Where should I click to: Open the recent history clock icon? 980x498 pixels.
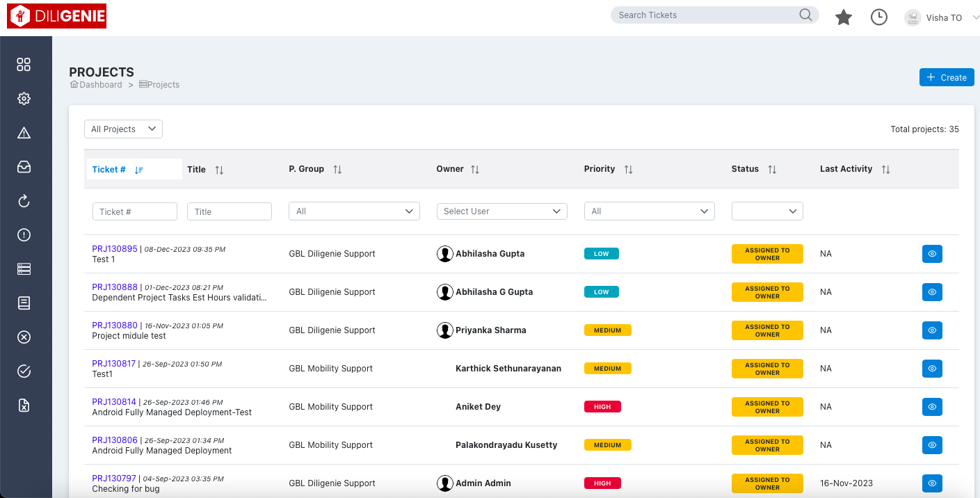pyautogui.click(x=878, y=17)
